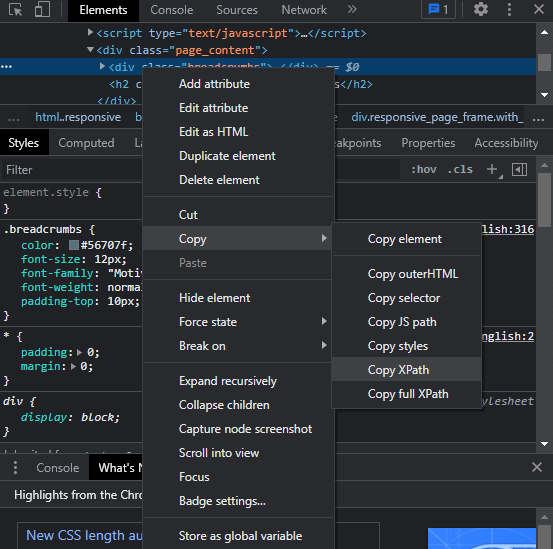Open the drawer three-dot menu icon
This screenshot has height=549, width=553.
[x=15, y=468]
